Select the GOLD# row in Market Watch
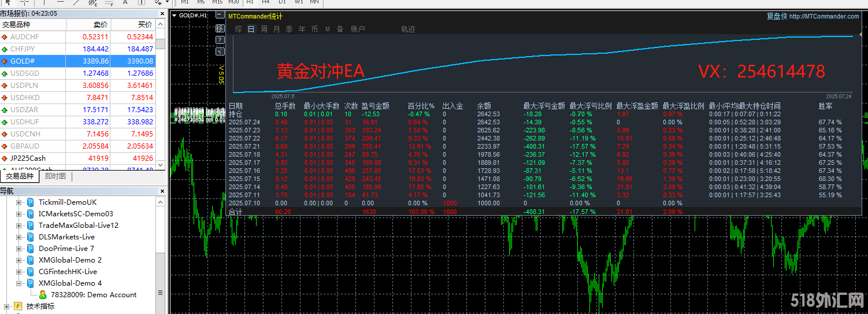Viewport: 868px width, 314px height. 78,61
